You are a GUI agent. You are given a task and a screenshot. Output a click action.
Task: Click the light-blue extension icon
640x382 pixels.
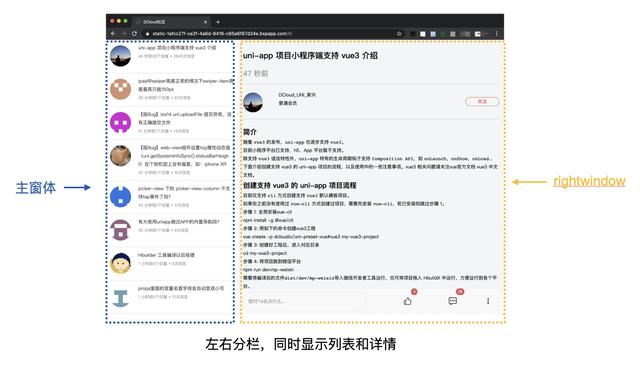(433, 34)
